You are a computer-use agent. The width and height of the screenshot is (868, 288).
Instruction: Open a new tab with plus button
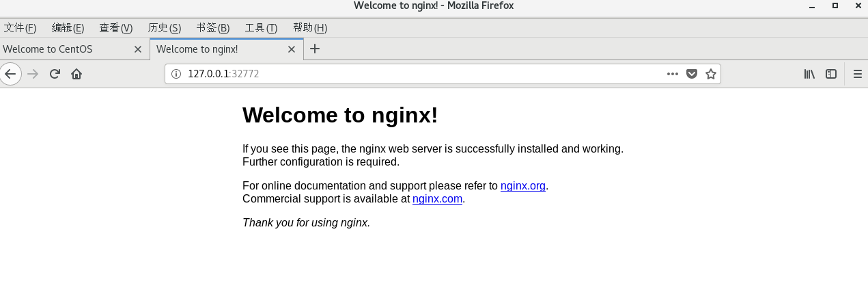(x=315, y=49)
